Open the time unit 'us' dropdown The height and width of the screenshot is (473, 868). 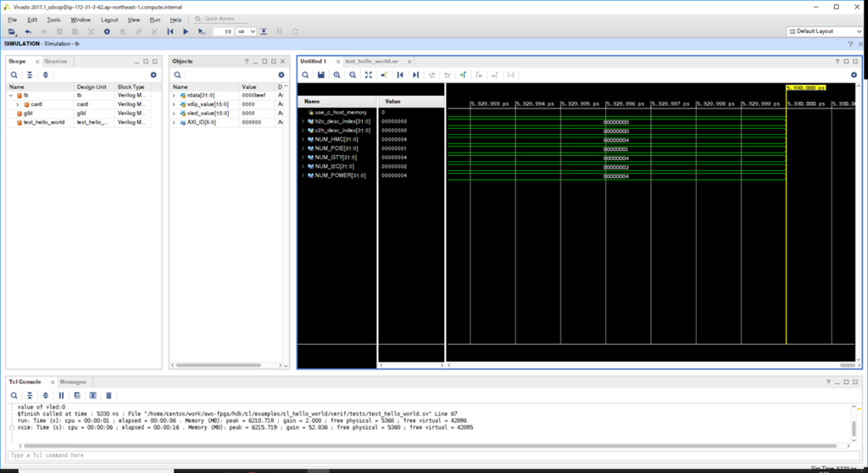247,31
